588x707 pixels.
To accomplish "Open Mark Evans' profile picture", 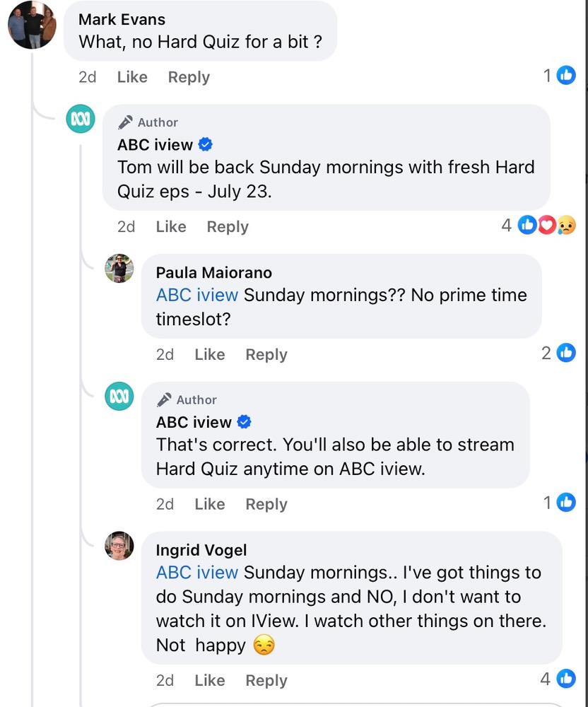I will pyautogui.click(x=32, y=25).
